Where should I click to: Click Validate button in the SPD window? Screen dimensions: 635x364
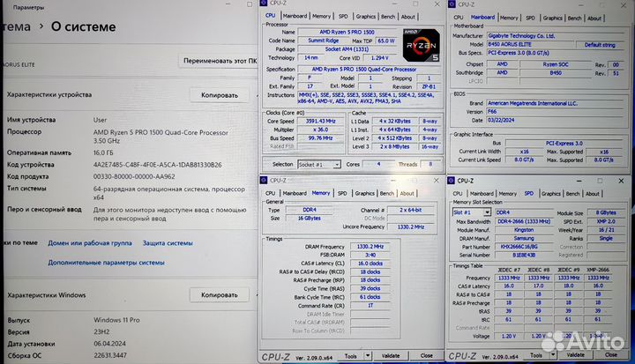tap(575, 354)
